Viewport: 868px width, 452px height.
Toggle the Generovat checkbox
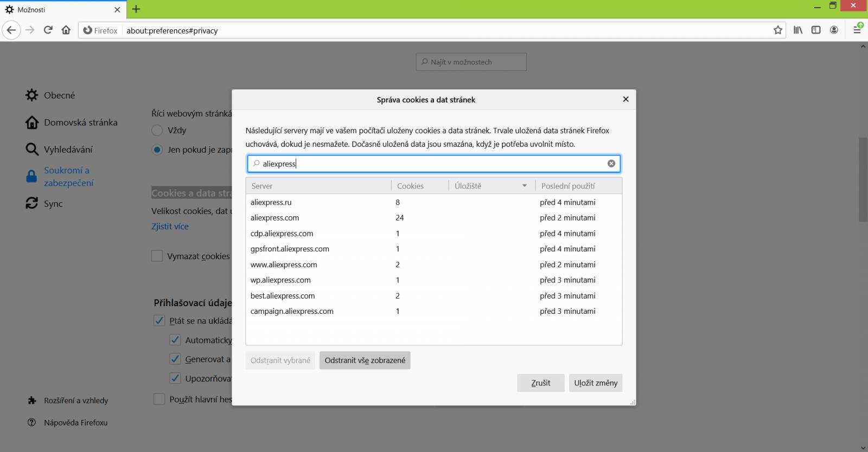(x=175, y=359)
